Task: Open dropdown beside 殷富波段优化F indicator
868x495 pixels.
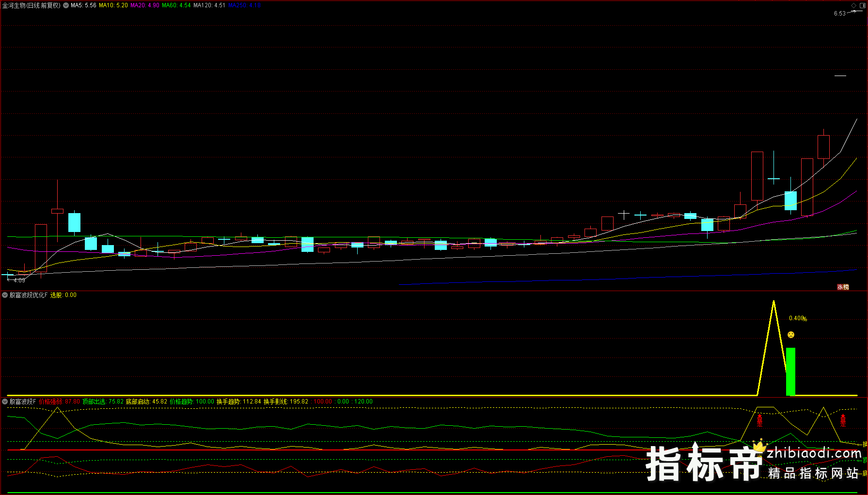Action: pos(5,295)
